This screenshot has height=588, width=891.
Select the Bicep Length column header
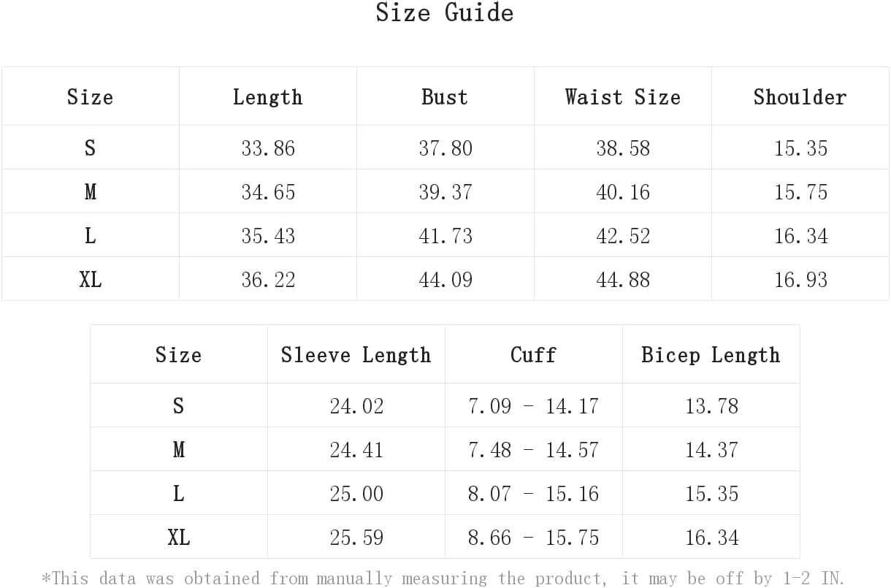click(711, 355)
